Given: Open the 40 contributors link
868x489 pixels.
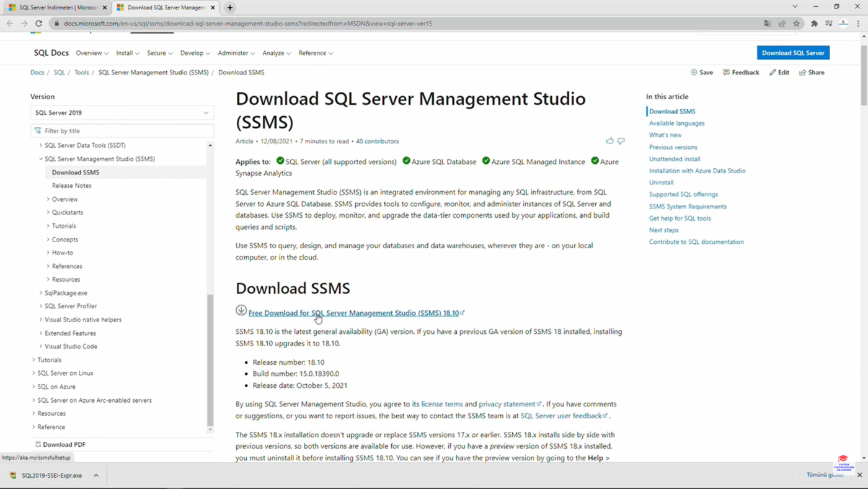Looking at the screenshot, I should [x=377, y=141].
